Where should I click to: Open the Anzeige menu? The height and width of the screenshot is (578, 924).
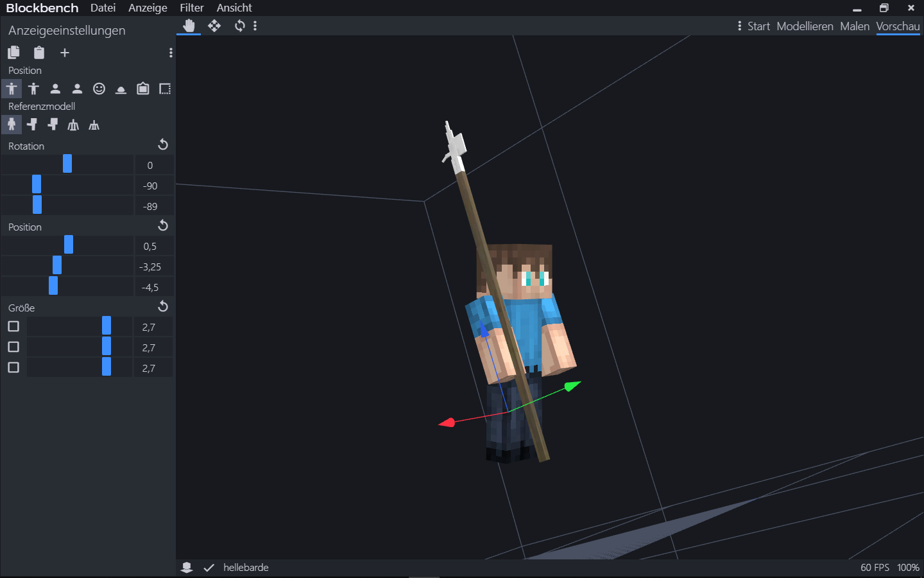point(148,8)
